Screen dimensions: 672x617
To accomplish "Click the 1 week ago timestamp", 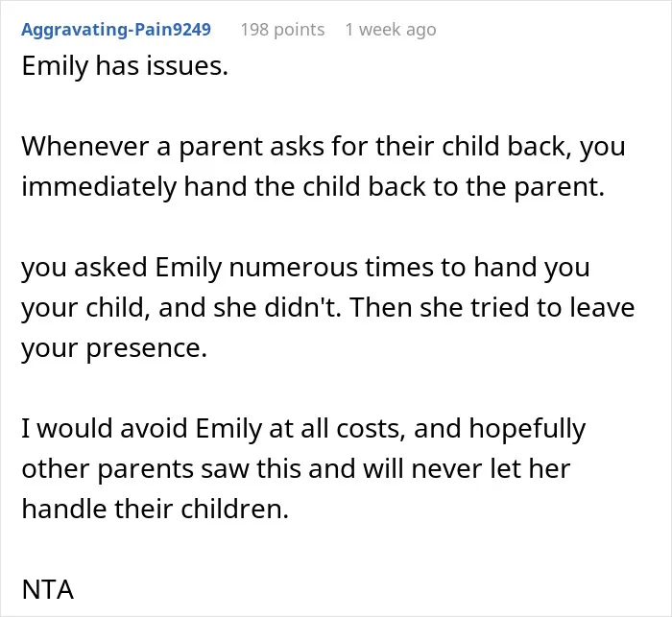I will click(x=391, y=30).
